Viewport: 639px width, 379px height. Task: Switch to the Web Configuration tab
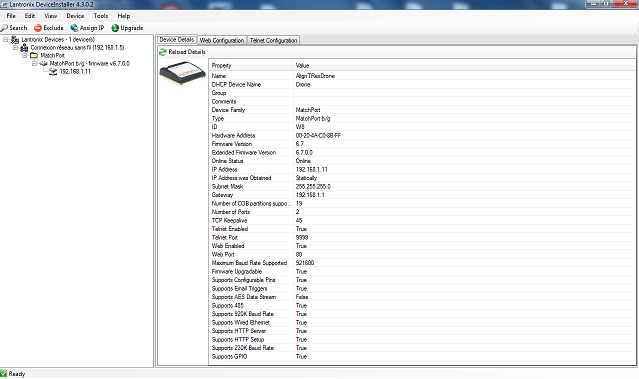click(222, 40)
